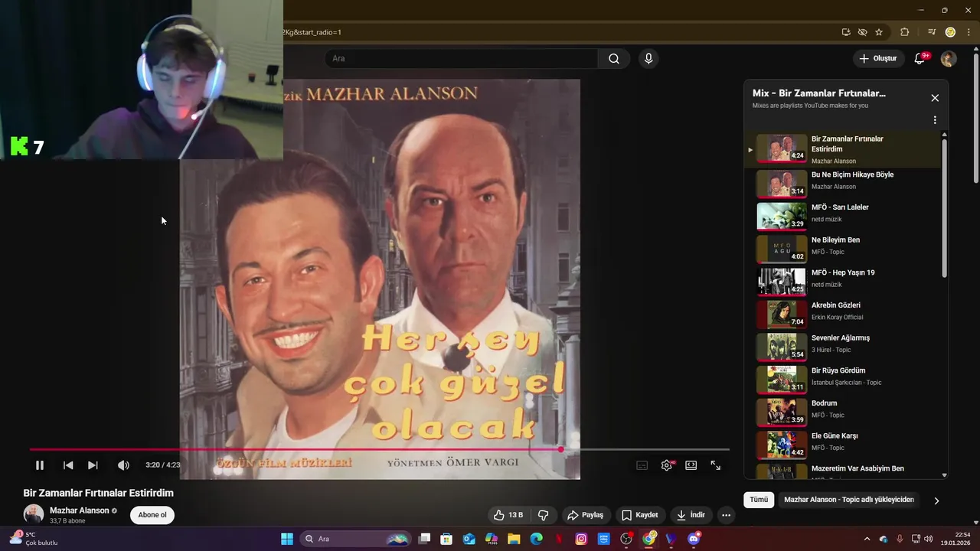This screenshot has height=551, width=980.
Task: Open Instagram from taskbar
Action: pos(581,539)
